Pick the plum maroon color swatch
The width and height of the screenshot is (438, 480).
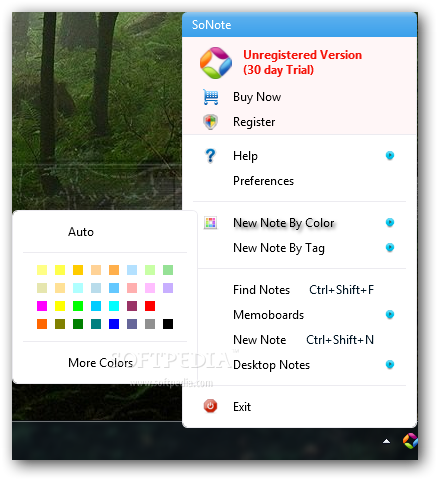coord(132,306)
